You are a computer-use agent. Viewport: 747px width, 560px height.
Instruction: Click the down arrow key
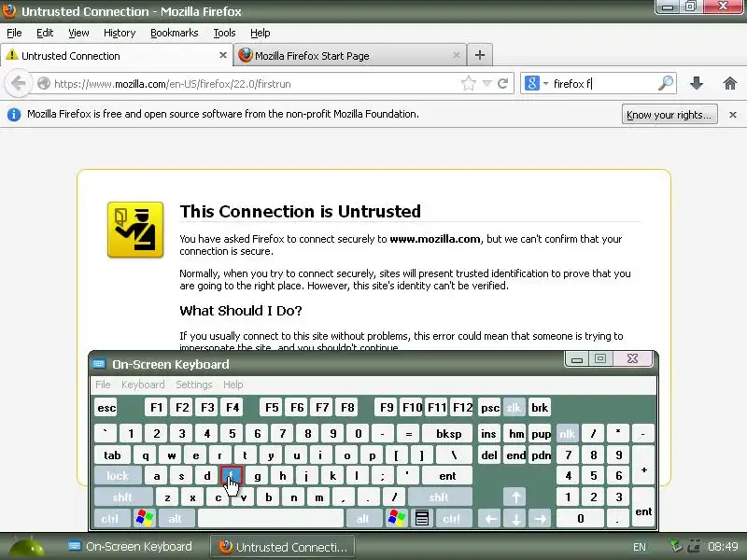tap(515, 518)
